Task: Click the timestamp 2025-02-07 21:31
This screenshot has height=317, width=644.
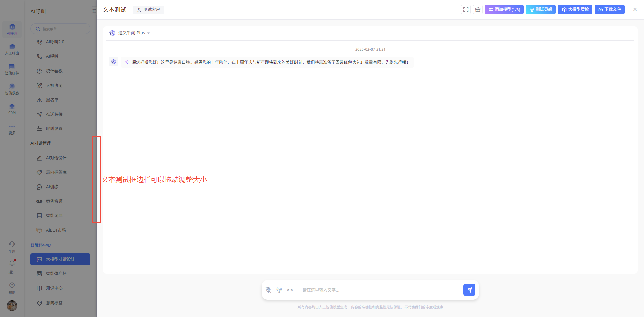Action: [370, 49]
